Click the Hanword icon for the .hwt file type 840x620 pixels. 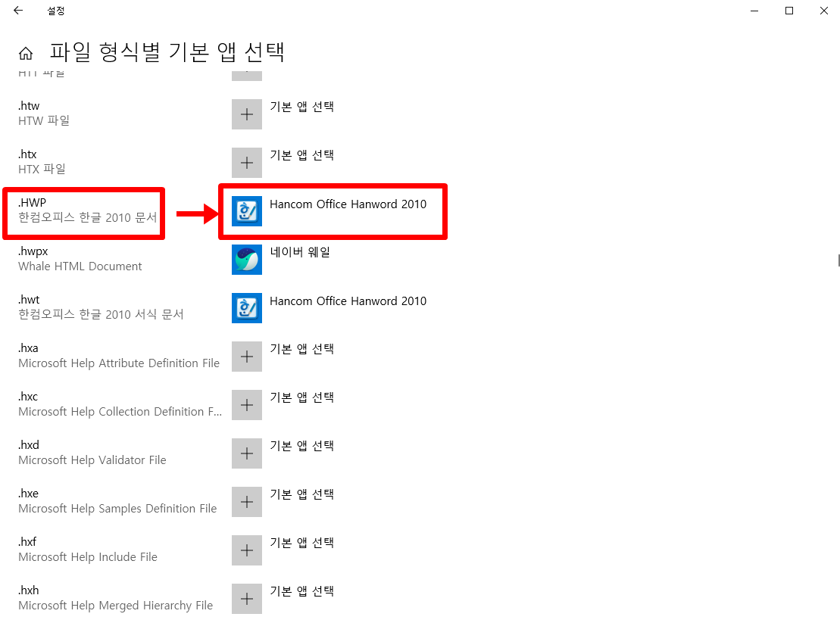pos(247,308)
